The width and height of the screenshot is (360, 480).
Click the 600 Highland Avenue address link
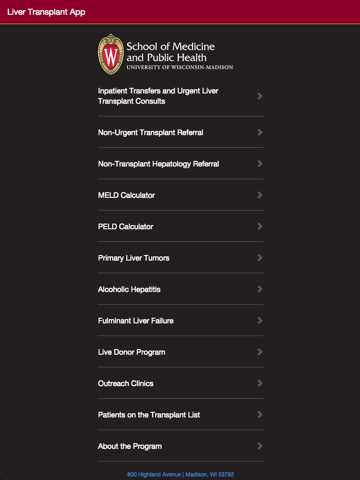pyautogui.click(x=180, y=474)
